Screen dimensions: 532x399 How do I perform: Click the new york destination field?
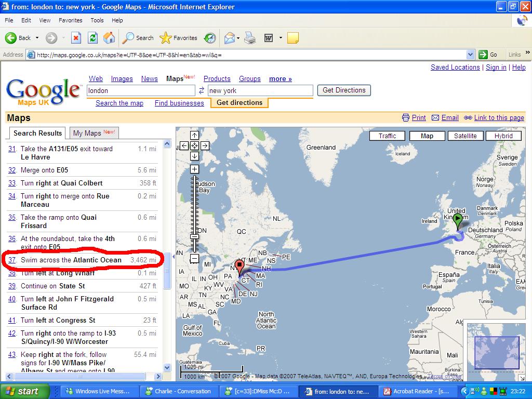pos(260,90)
